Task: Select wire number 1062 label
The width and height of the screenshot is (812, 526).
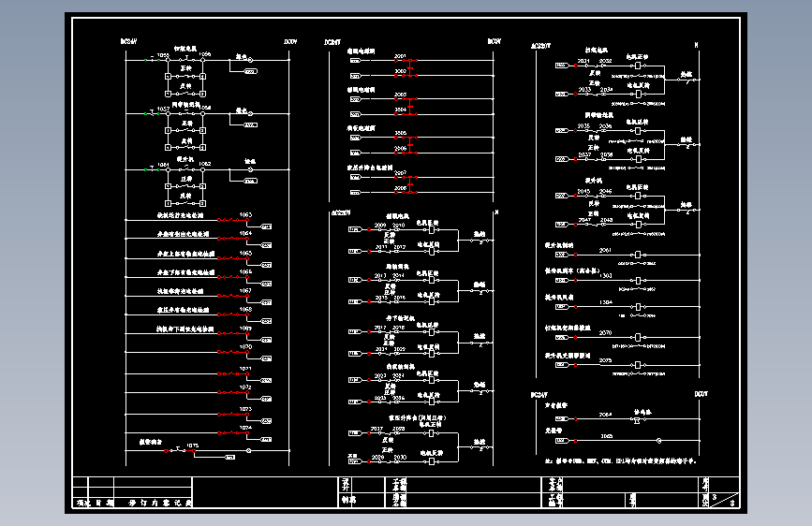Action: click(205, 164)
